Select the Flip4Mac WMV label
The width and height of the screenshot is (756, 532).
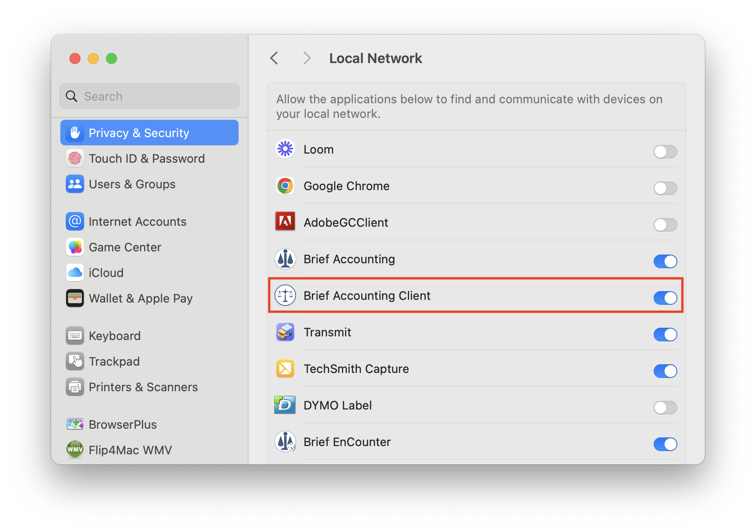click(130, 450)
